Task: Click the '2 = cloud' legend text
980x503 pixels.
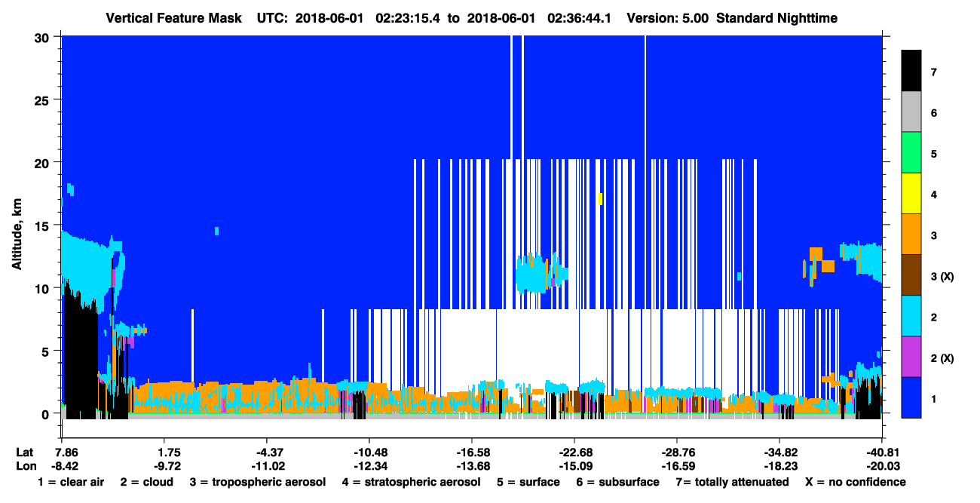Action: [x=146, y=482]
